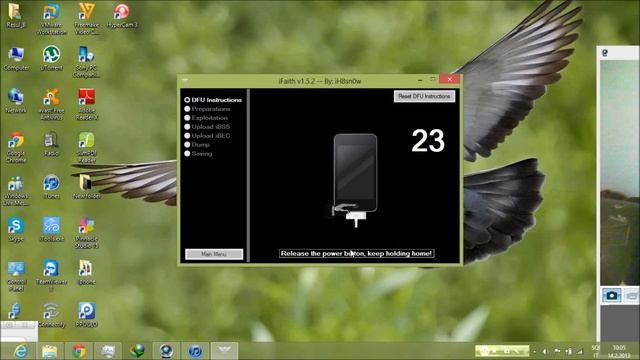Open the Connectify desktop icon
This screenshot has width=640, height=360.
coord(51,316)
